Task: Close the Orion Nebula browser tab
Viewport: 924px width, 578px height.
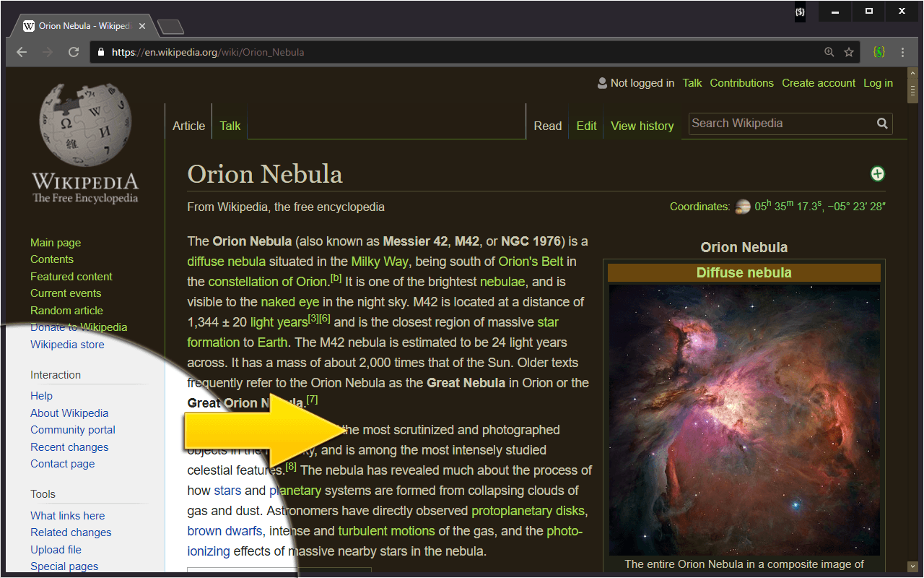Action: (142, 26)
